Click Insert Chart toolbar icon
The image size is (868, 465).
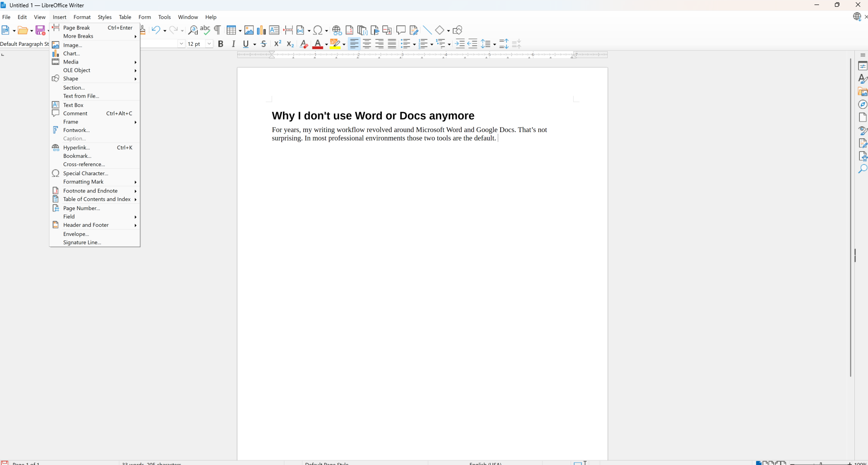pyautogui.click(x=261, y=30)
